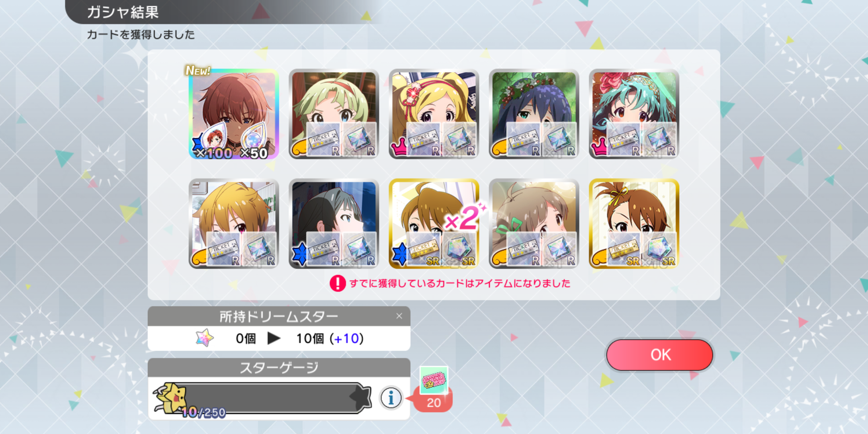Select the NEW rainbow-framed card thumbnail
The width and height of the screenshot is (868, 434).
(234, 114)
